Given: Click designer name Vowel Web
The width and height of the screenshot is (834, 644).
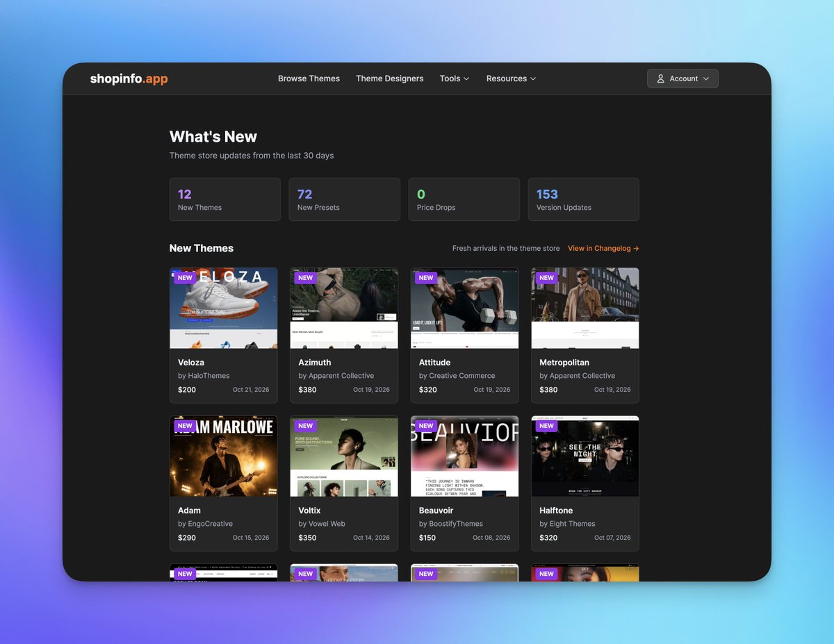Looking at the screenshot, I should 327,524.
